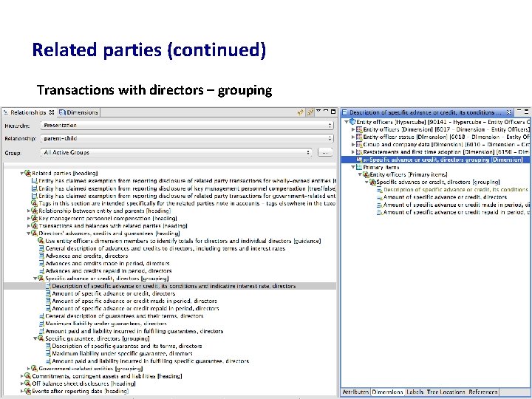Expand Commitments, contingent assets and liabilities heading
The width and height of the screenshot is (532, 399).
tap(22, 376)
